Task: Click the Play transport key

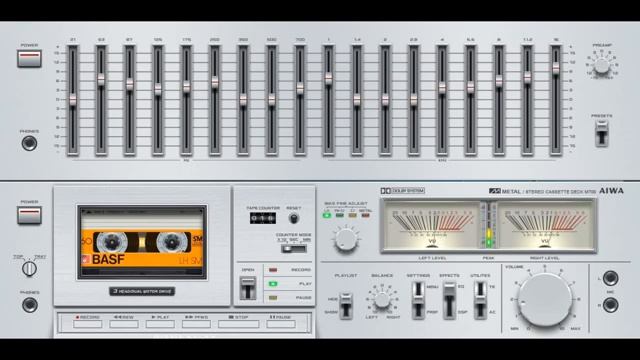Action: (x=160, y=324)
